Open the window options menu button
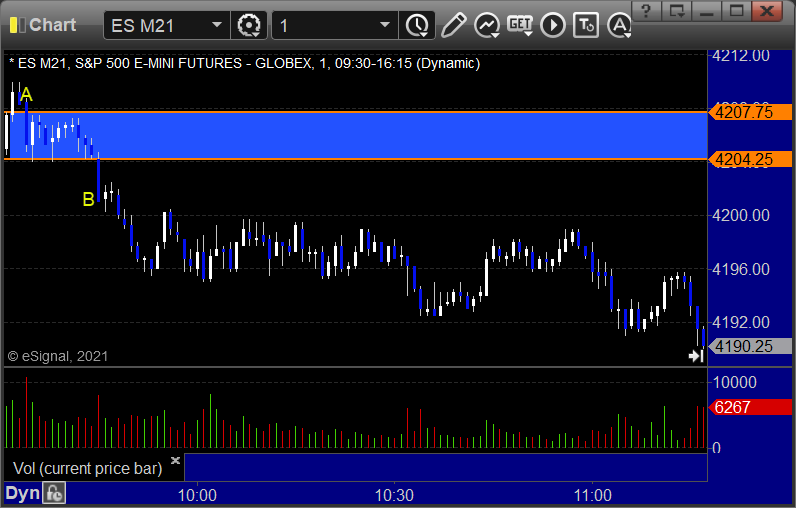The height and width of the screenshot is (508, 796). click(677, 11)
